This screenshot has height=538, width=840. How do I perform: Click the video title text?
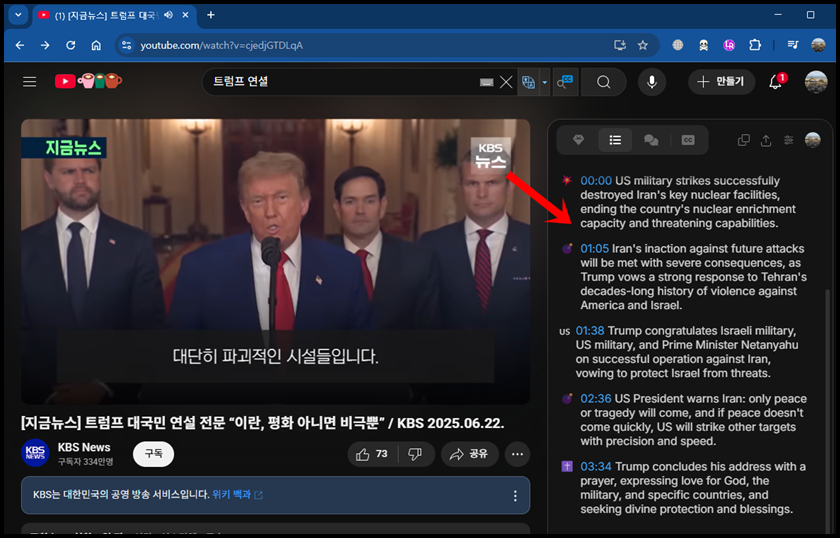[x=262, y=423]
